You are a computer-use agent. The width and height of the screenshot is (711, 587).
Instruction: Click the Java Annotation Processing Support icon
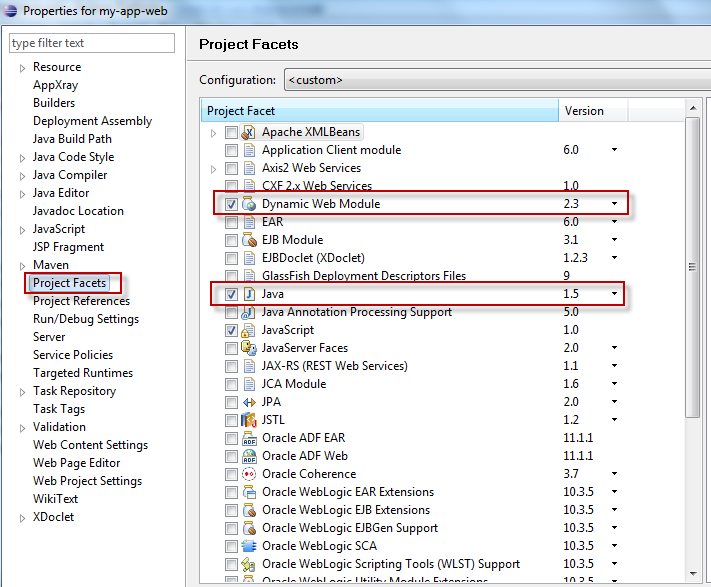coord(248,312)
